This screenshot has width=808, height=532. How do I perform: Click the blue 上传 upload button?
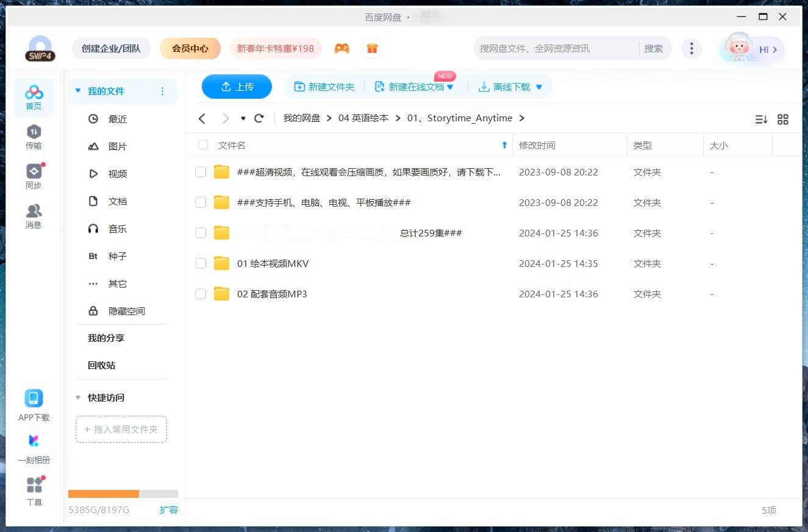[x=237, y=87]
